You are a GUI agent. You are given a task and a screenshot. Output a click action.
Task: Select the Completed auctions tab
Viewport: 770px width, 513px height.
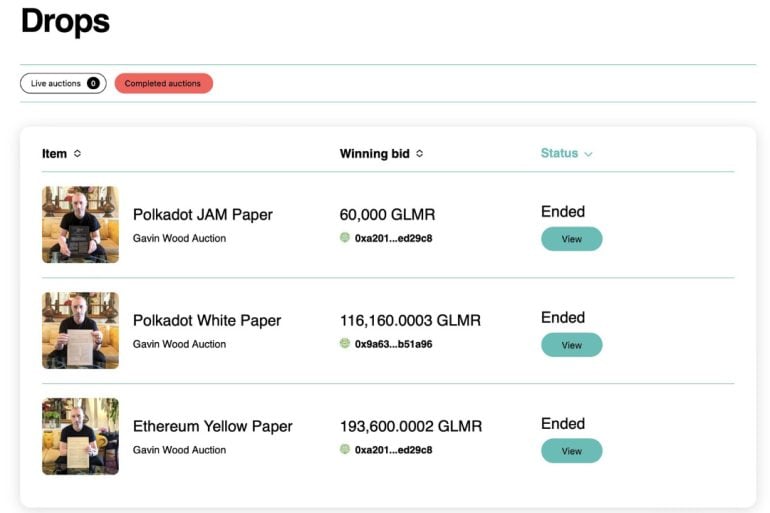(164, 83)
